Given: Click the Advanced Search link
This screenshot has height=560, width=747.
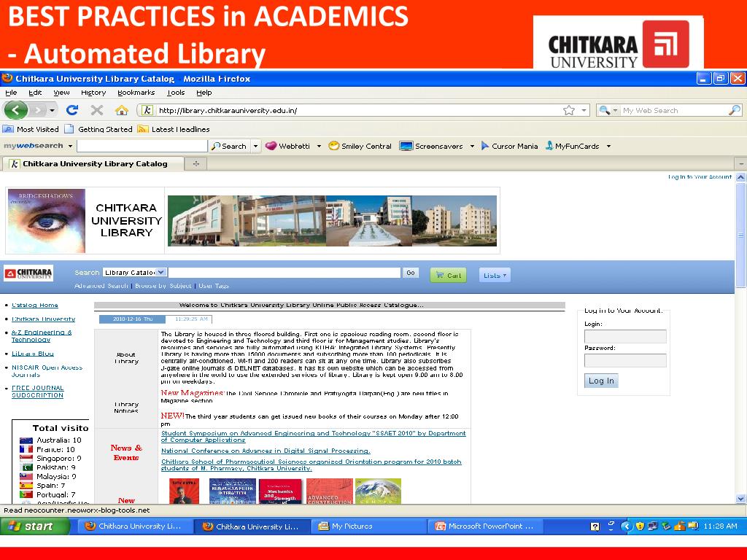Looking at the screenshot, I should 101,286.
